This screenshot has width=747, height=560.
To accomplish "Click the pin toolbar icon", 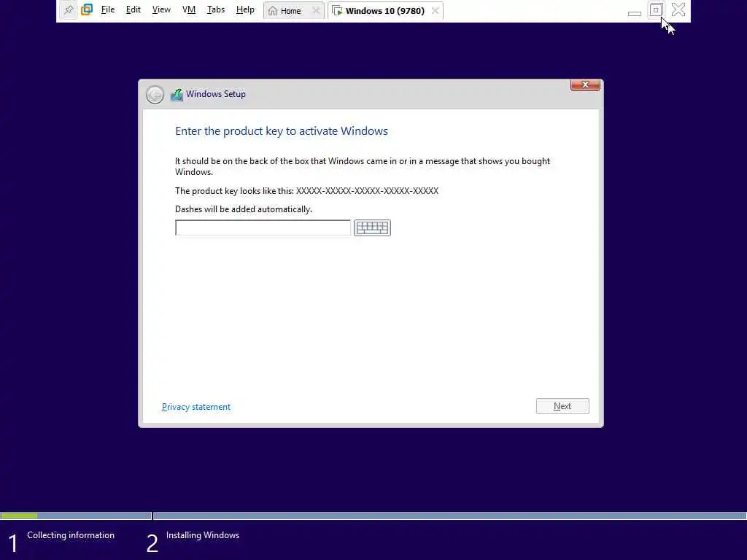I will pyautogui.click(x=69, y=9).
